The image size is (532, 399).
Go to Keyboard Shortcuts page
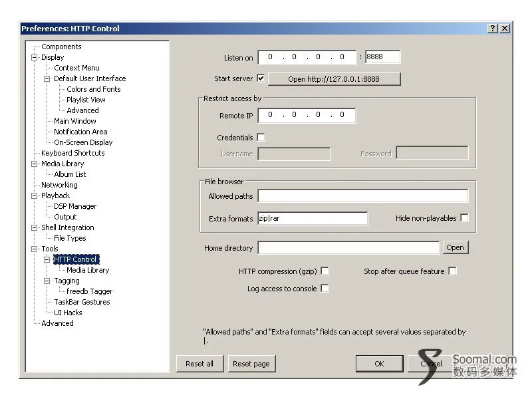coord(73,153)
